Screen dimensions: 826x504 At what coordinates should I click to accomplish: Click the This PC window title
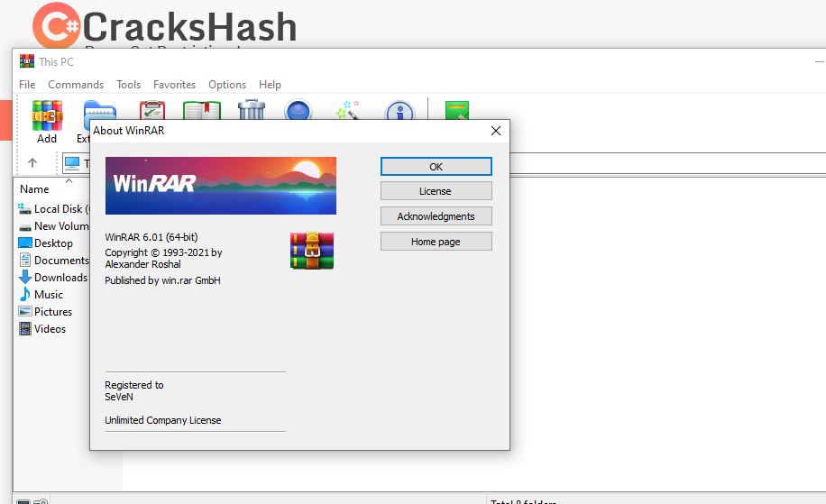[x=57, y=61]
